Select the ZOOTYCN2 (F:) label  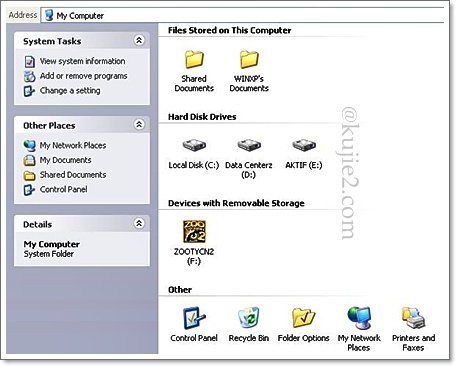194,256
